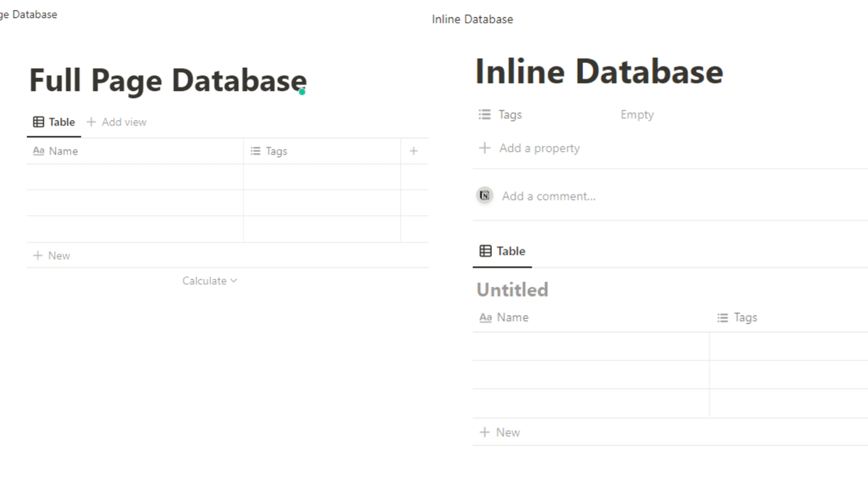Click the plus icon next to Add a property
The width and height of the screenshot is (868, 488).
click(485, 148)
